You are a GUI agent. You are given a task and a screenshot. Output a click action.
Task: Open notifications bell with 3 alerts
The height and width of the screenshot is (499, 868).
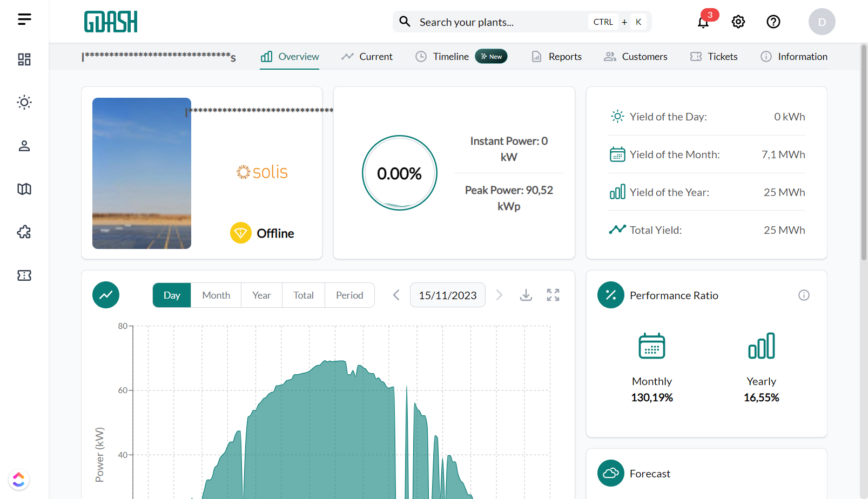coord(703,22)
